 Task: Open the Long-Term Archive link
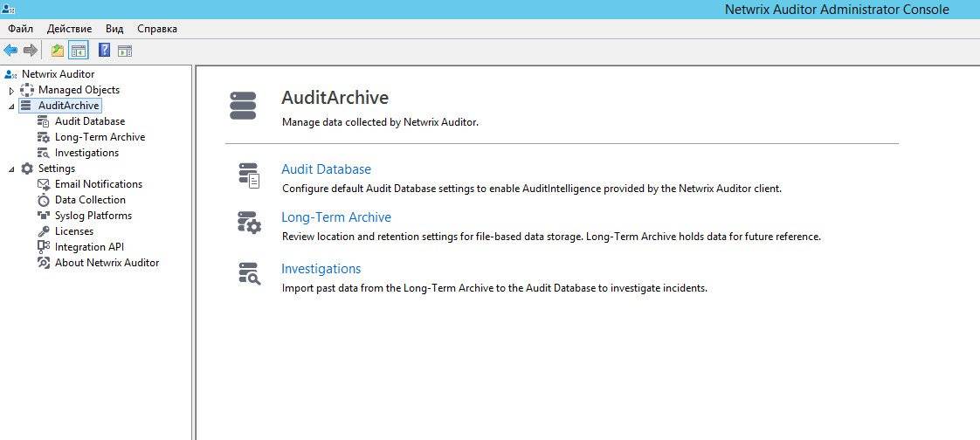(336, 217)
